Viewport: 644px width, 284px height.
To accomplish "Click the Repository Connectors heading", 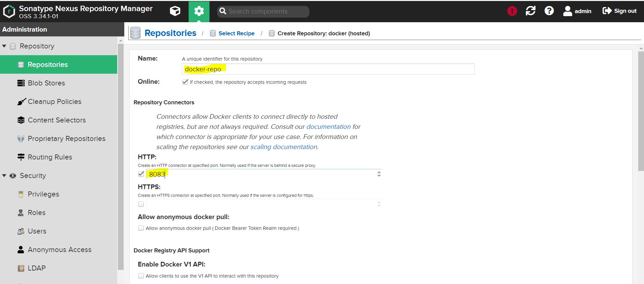I will click(x=164, y=102).
